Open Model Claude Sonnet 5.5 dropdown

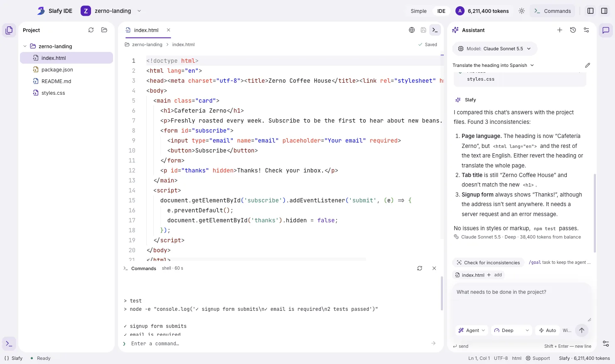tap(494, 49)
